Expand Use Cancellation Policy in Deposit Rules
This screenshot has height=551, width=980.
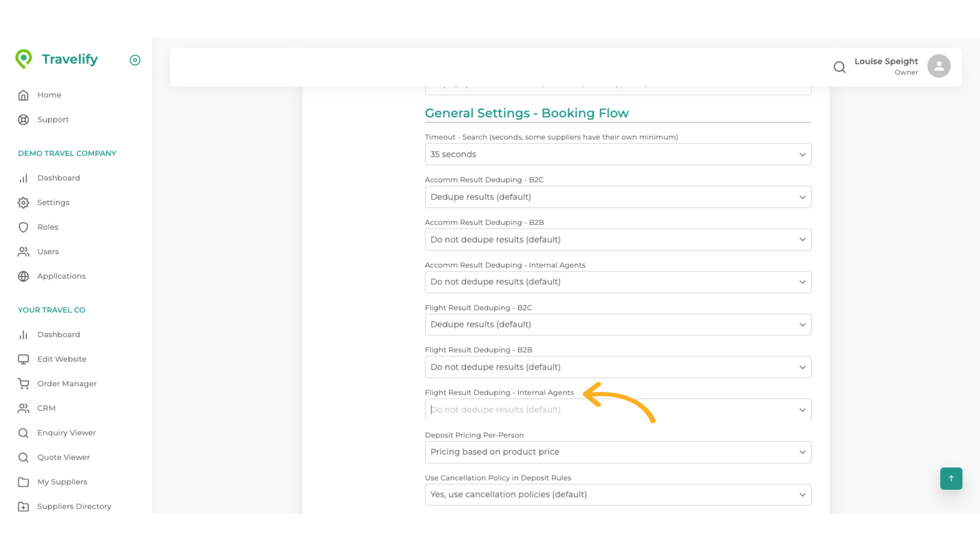click(618, 494)
